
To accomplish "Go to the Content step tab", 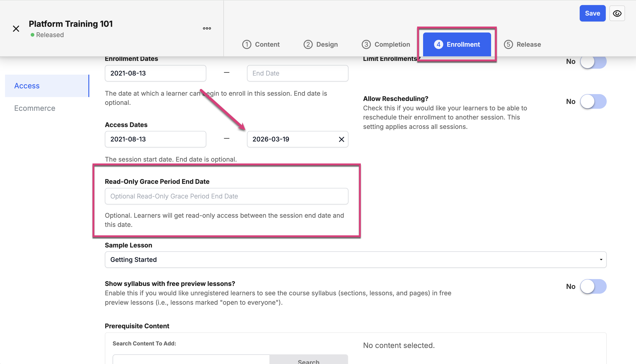I will coord(261,44).
